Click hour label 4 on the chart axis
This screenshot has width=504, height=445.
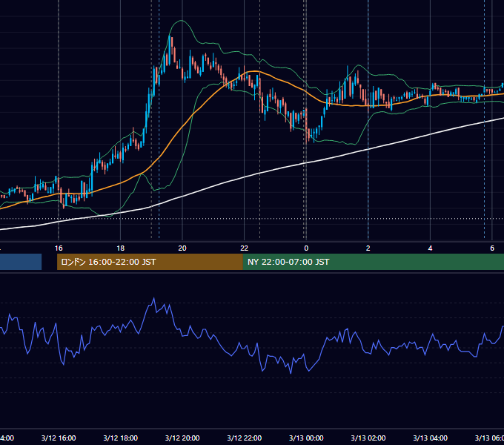click(430, 248)
